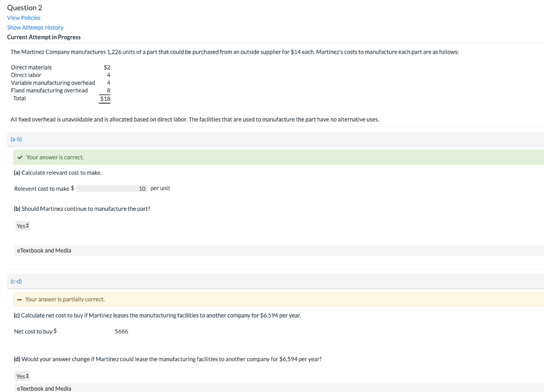Click the green checkmark icon
Viewport: 544px width, 392px height.
click(x=20, y=157)
